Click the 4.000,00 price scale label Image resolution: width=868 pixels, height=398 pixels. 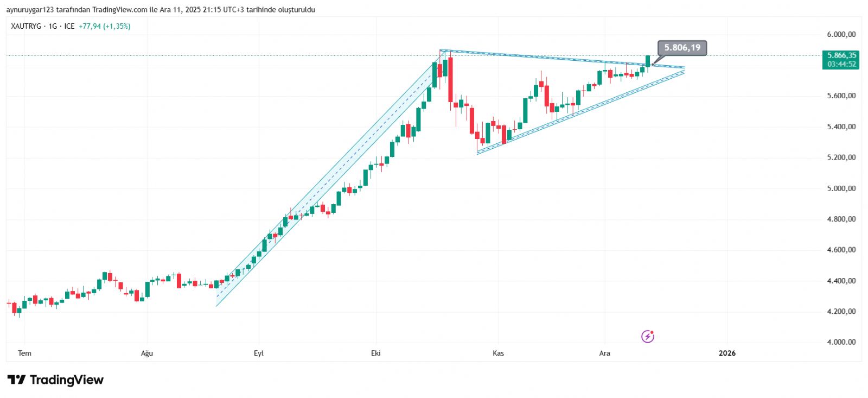841,342
